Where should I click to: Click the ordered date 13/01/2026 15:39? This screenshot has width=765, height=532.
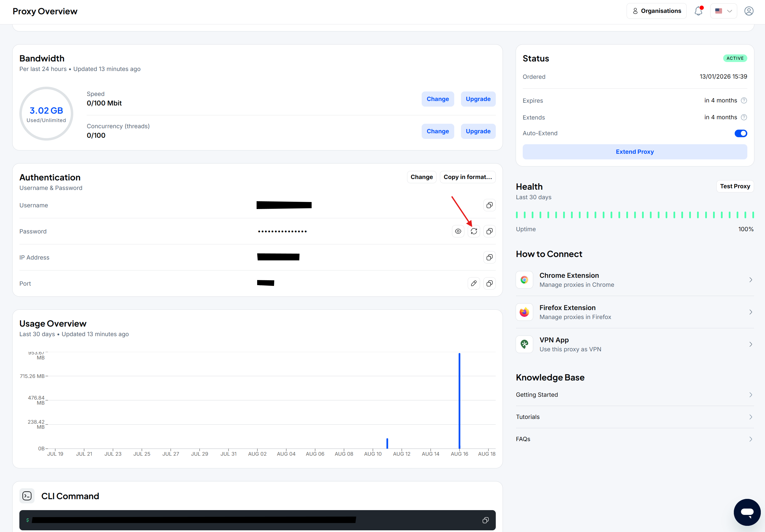[723, 77]
